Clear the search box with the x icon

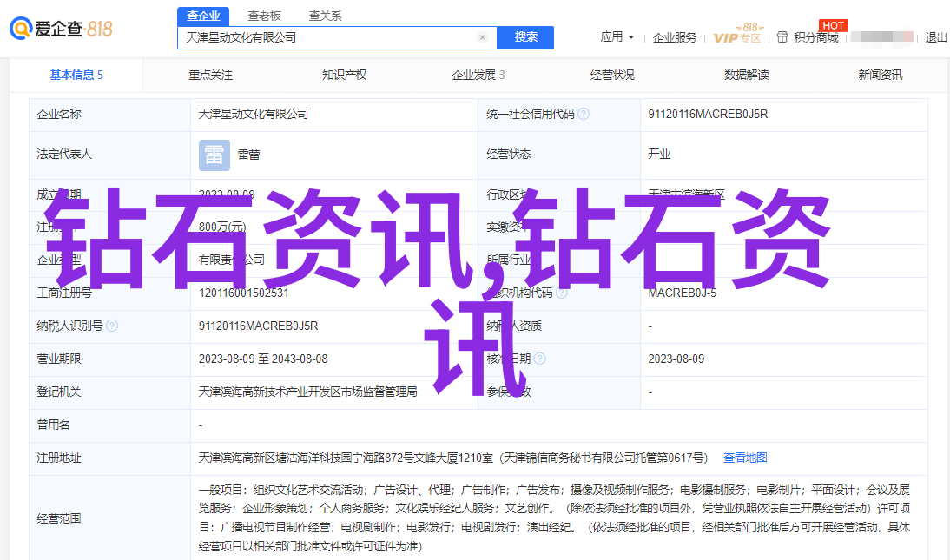[482, 37]
